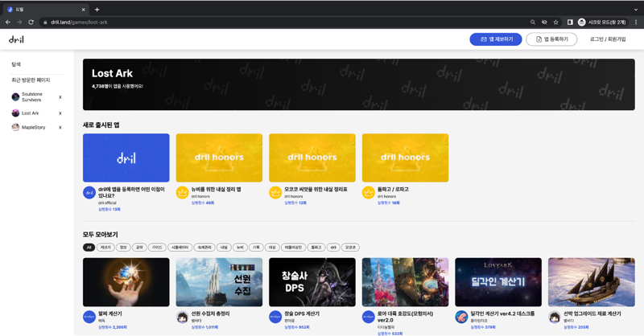This screenshot has height=336, width=644.
Task: Click the blue 앱 제보하기 button
Action: (496, 39)
